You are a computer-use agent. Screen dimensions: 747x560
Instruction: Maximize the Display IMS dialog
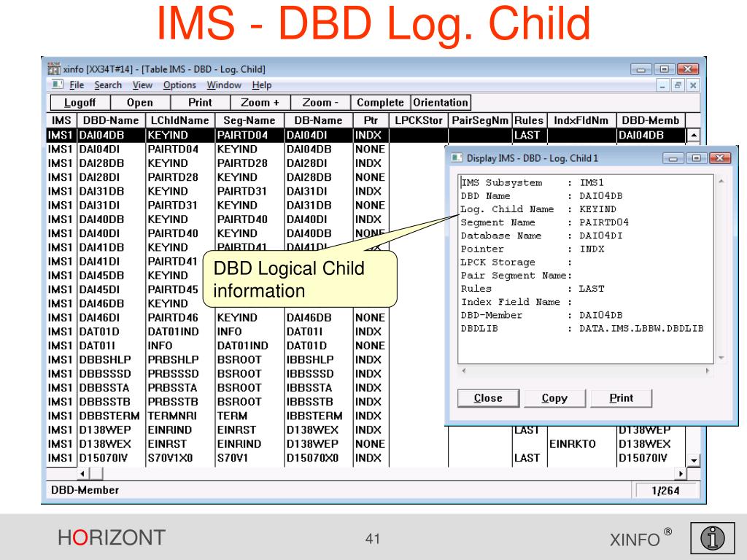pos(697,158)
